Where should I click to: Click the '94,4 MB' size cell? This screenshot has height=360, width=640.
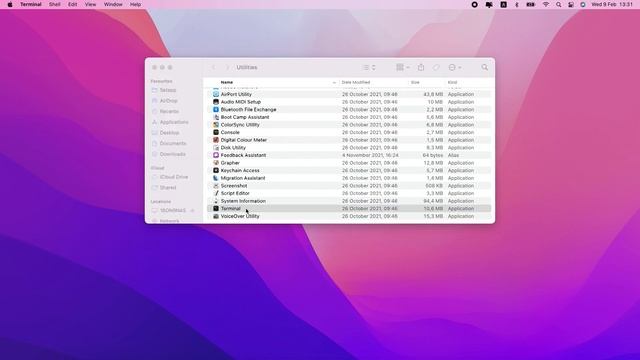433,201
